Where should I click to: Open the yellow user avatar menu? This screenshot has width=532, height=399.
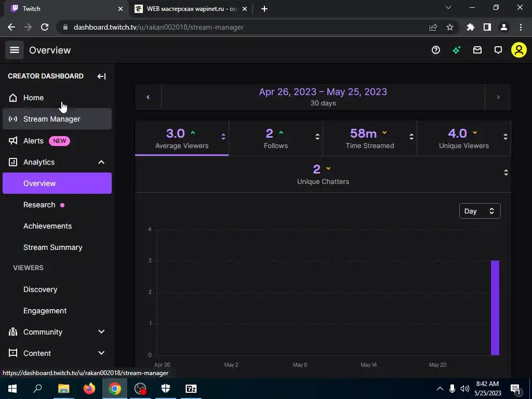click(x=519, y=50)
